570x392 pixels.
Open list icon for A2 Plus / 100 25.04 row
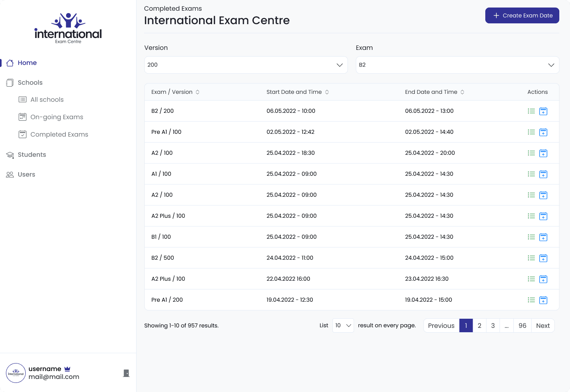click(x=531, y=216)
